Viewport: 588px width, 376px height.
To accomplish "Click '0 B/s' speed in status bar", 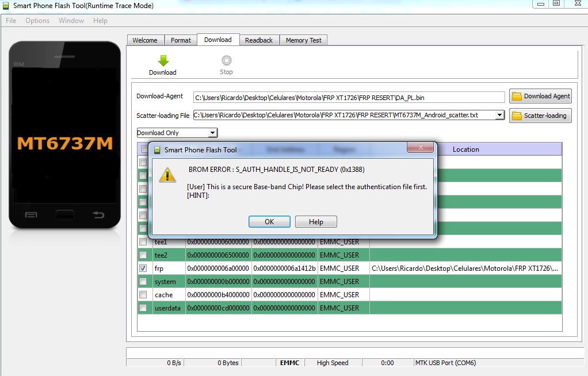I will coord(174,363).
